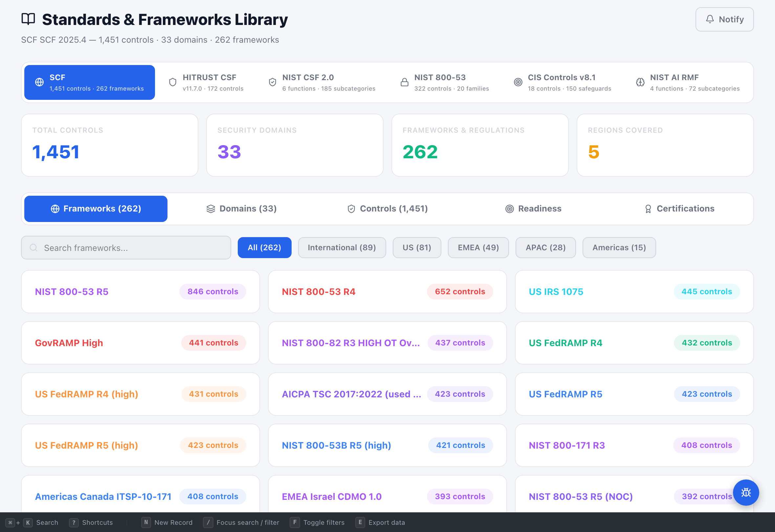Click the bug report floating action button
Image resolution: width=775 pixels, height=532 pixels.
(x=746, y=492)
